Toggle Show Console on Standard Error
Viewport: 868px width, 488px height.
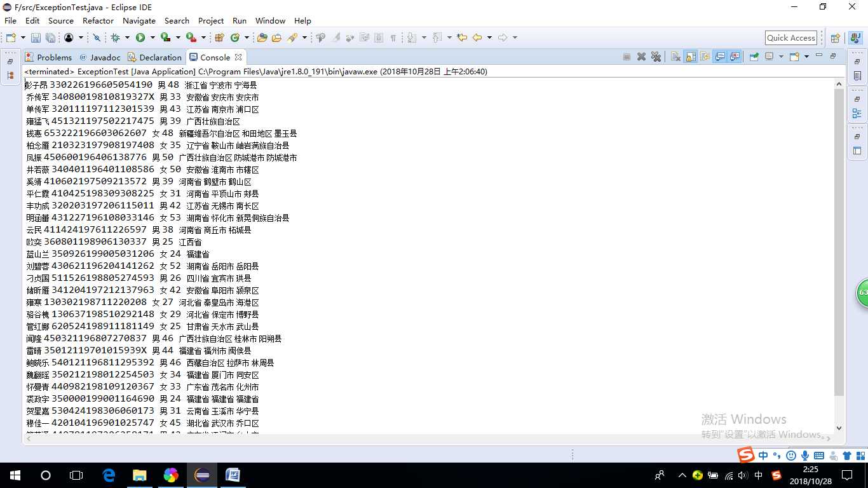[735, 57]
